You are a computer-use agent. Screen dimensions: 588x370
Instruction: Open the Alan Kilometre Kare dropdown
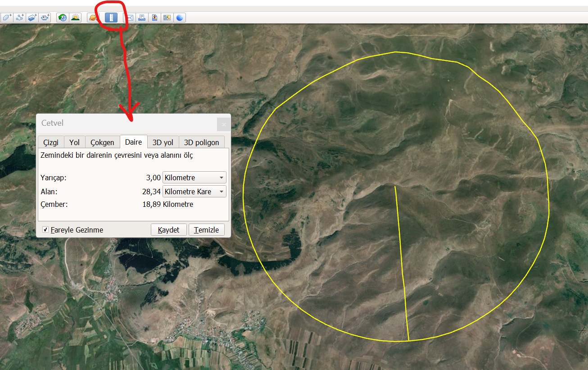click(194, 192)
